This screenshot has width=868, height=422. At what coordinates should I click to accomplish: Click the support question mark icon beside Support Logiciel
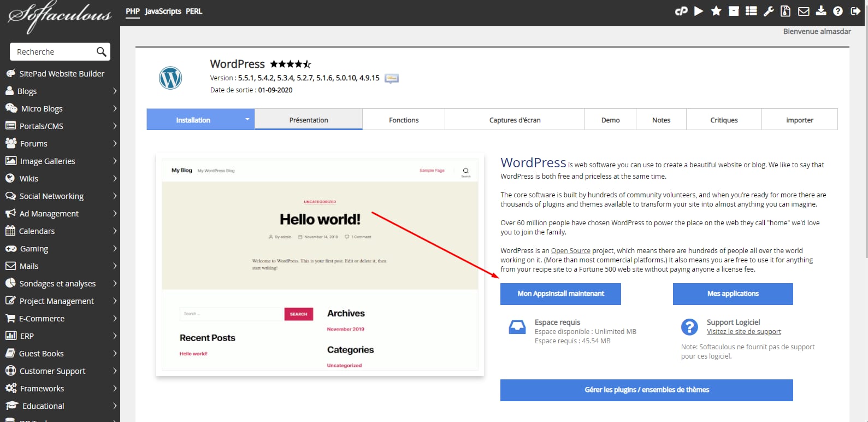689,327
